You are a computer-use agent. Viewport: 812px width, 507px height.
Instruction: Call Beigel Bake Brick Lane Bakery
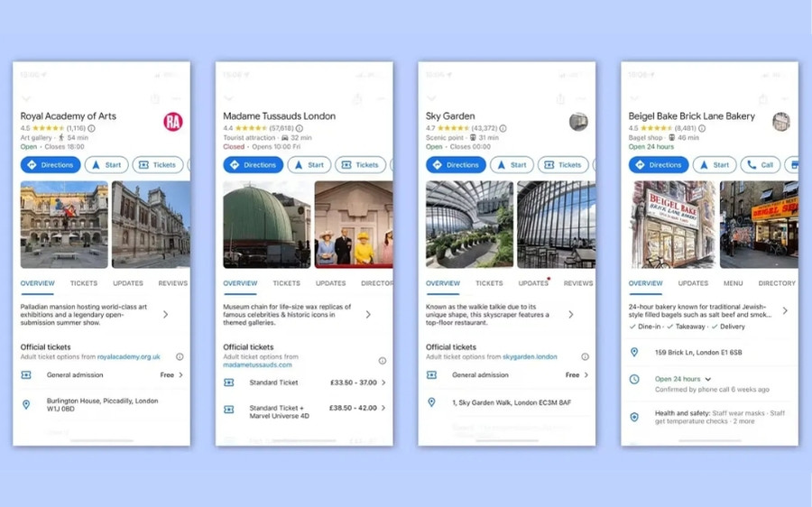pos(761,165)
